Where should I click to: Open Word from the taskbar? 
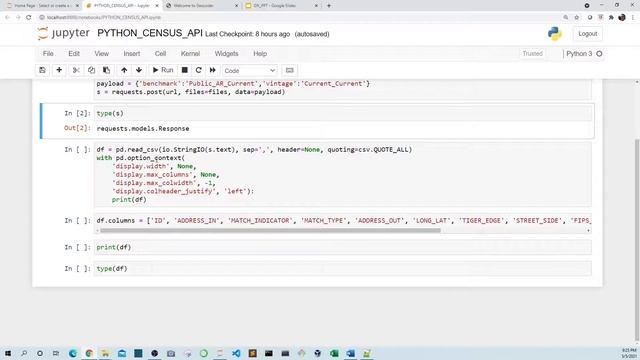point(350,353)
